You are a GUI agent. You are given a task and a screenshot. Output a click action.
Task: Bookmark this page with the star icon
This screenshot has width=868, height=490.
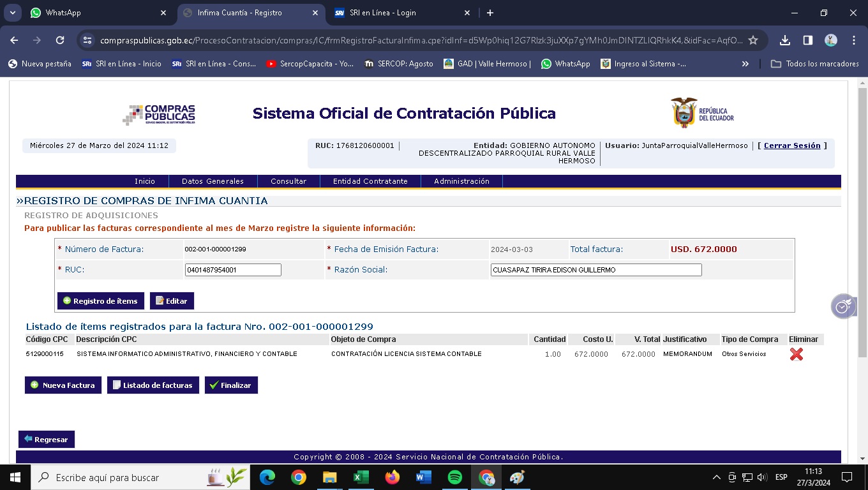(753, 40)
